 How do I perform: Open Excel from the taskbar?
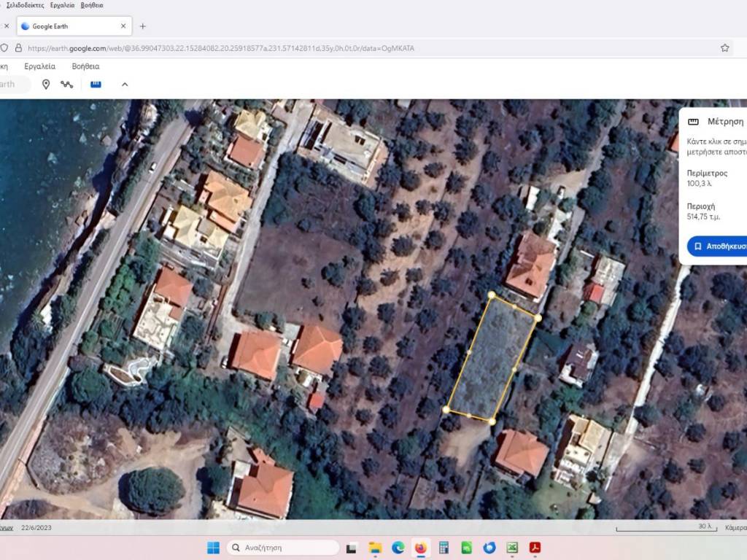[x=512, y=548]
